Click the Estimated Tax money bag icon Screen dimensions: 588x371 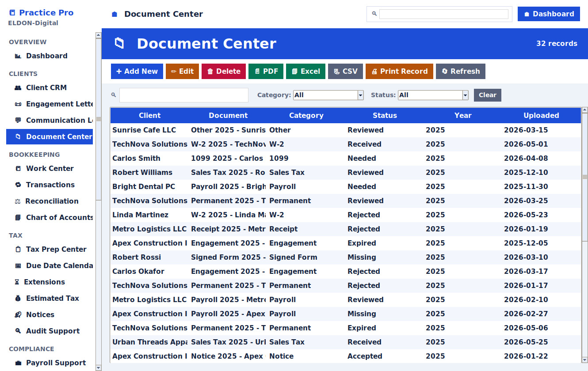point(18,299)
